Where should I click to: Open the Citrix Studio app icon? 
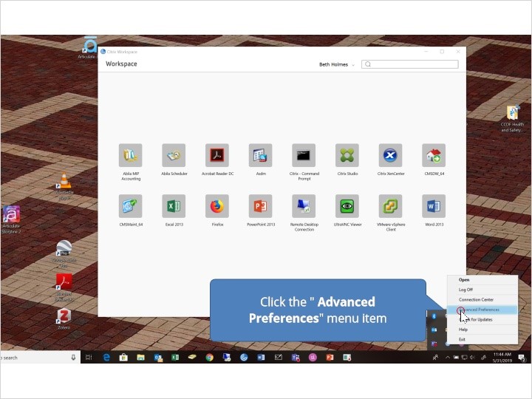[x=347, y=156]
